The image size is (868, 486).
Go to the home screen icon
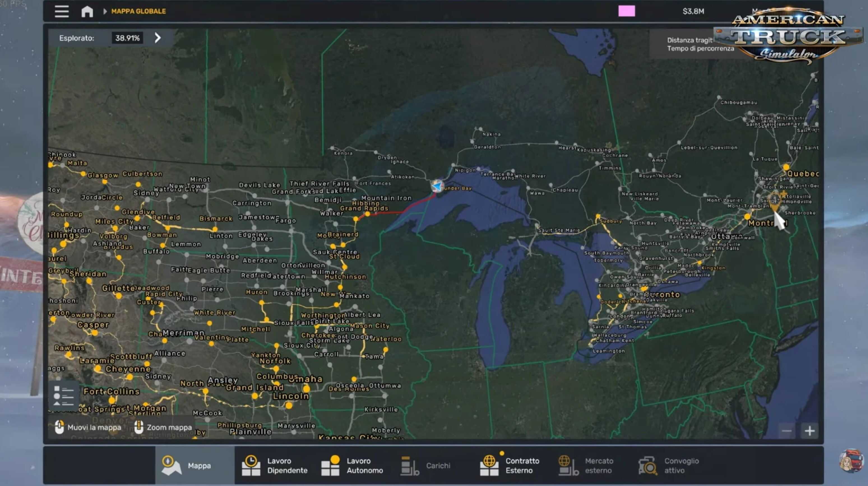coord(87,11)
